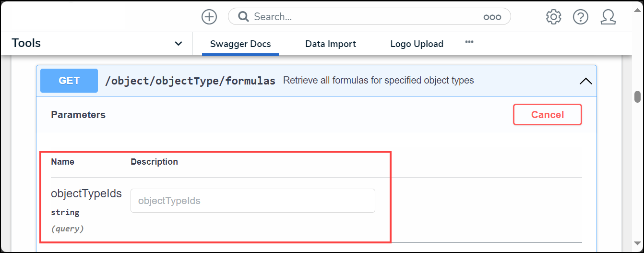Switch to the Swagger Docs tab
644x253 pixels.
tap(240, 44)
